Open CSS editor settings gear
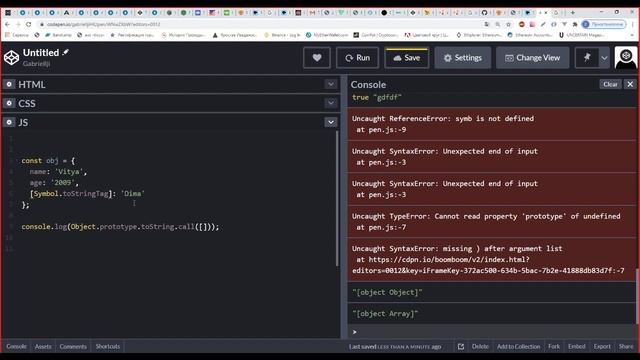Image resolution: width=640 pixels, height=360 pixels. (x=9, y=103)
